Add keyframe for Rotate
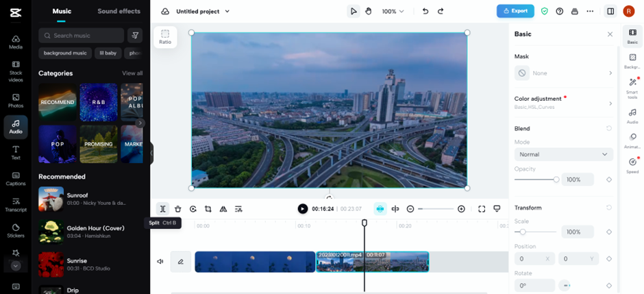The height and width of the screenshot is (294, 644). tap(609, 285)
